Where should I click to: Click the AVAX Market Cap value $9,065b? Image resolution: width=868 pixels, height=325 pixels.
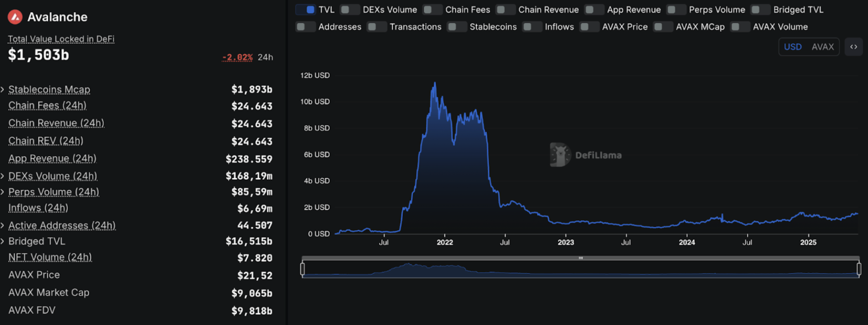[x=252, y=293]
